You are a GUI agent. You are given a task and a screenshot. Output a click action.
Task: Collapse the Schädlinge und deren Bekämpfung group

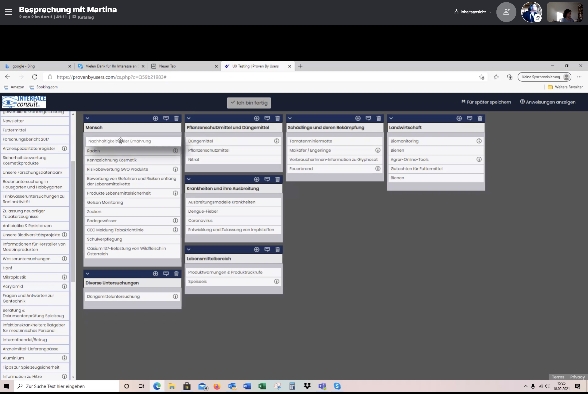(x=290, y=118)
